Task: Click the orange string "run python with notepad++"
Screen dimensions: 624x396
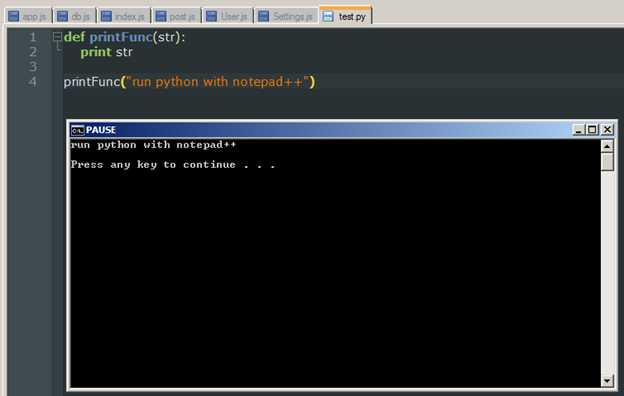Action: pyautogui.click(x=217, y=82)
